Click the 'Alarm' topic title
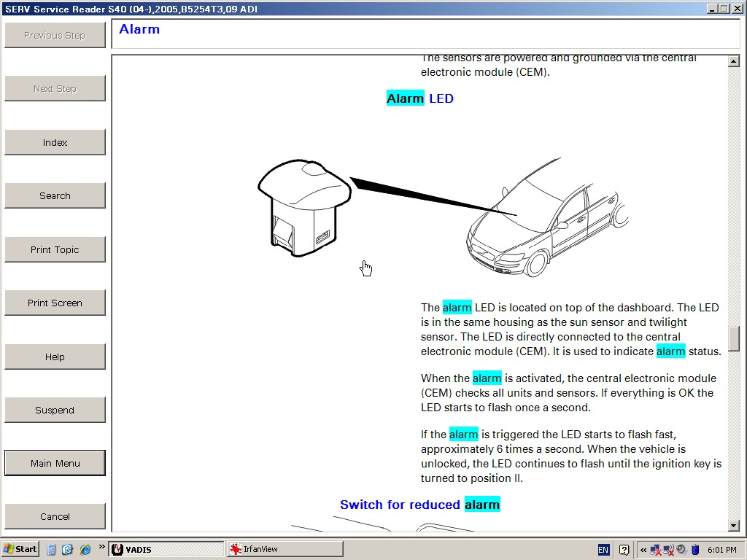 click(139, 29)
